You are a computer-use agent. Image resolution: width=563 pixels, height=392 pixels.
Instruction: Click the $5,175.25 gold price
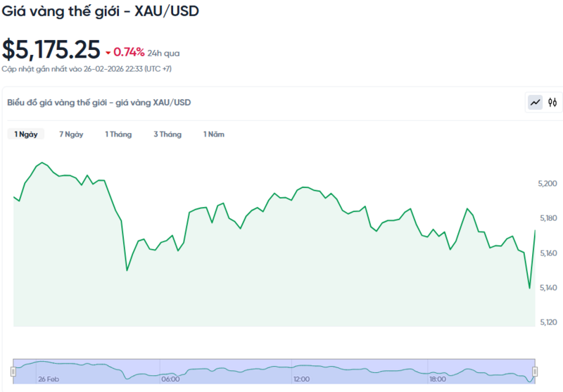(51, 49)
